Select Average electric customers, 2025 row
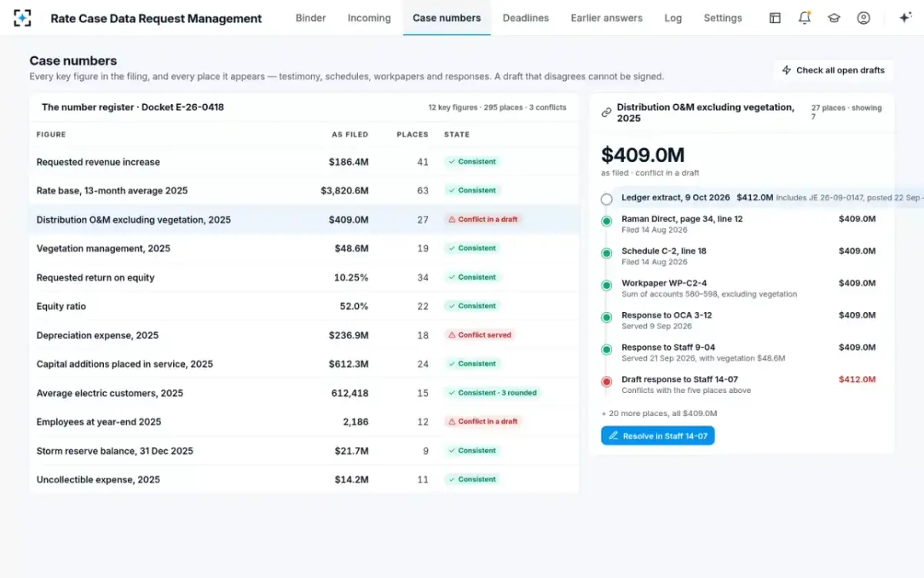Viewport: 924px width, 578px height. click(304, 393)
